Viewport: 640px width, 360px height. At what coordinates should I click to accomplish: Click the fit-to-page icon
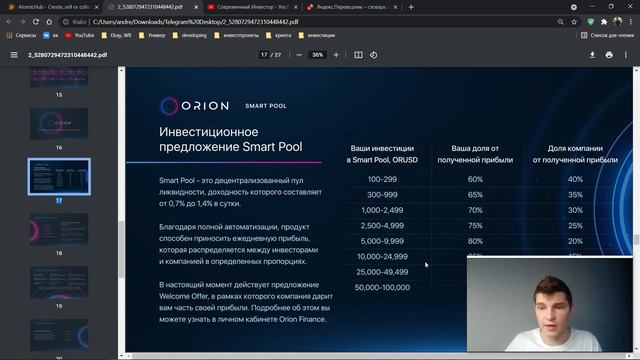coord(358,55)
